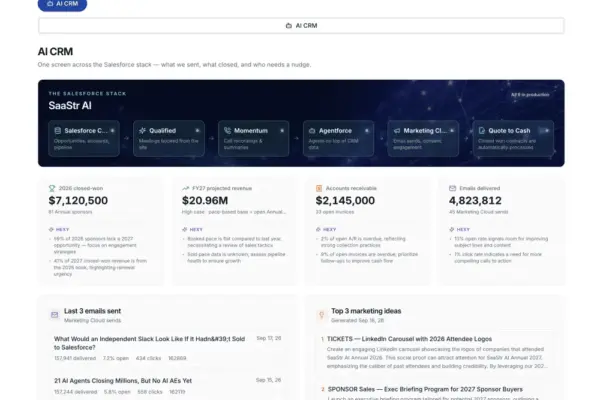This screenshot has height=400, width=600.
Task: Click the lightbulb icon beside Top 3 marketing ideas
Action: click(x=321, y=315)
